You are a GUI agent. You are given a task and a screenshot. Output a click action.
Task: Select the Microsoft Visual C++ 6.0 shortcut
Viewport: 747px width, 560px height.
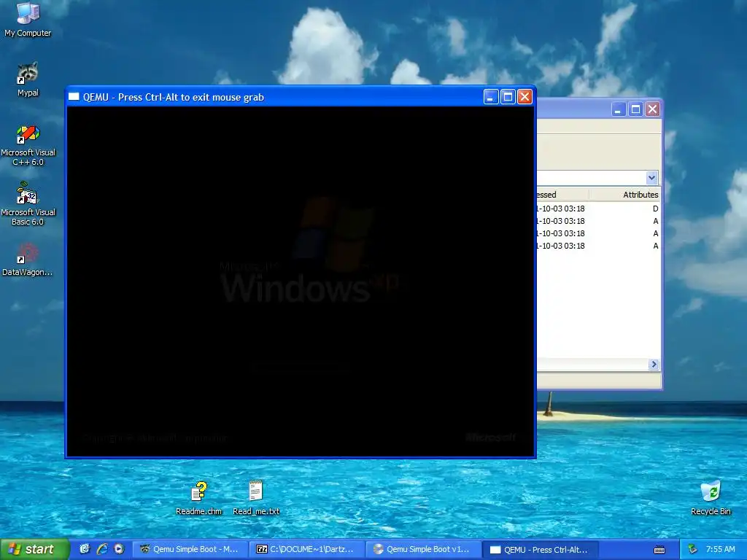[x=28, y=145]
